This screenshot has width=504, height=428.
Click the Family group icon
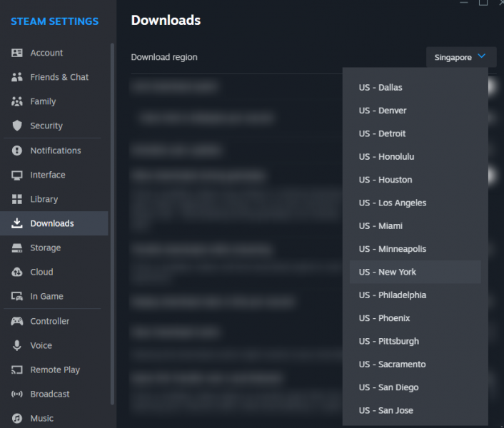click(16, 101)
